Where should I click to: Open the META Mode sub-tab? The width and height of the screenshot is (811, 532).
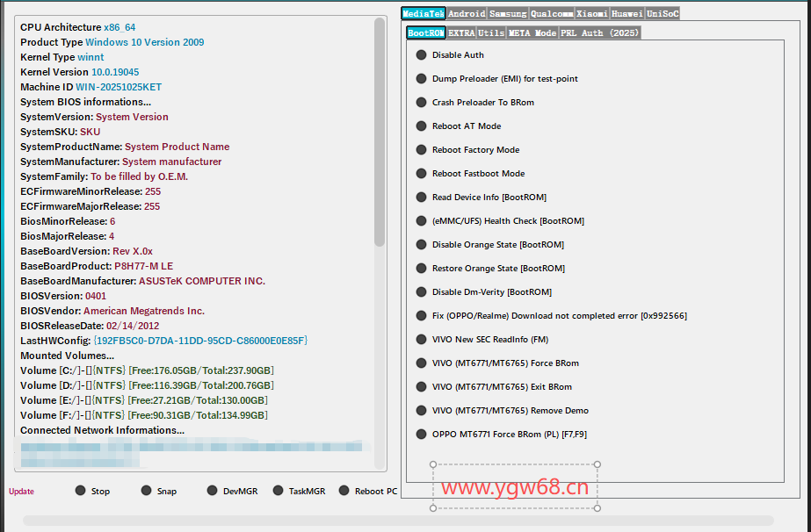532,32
